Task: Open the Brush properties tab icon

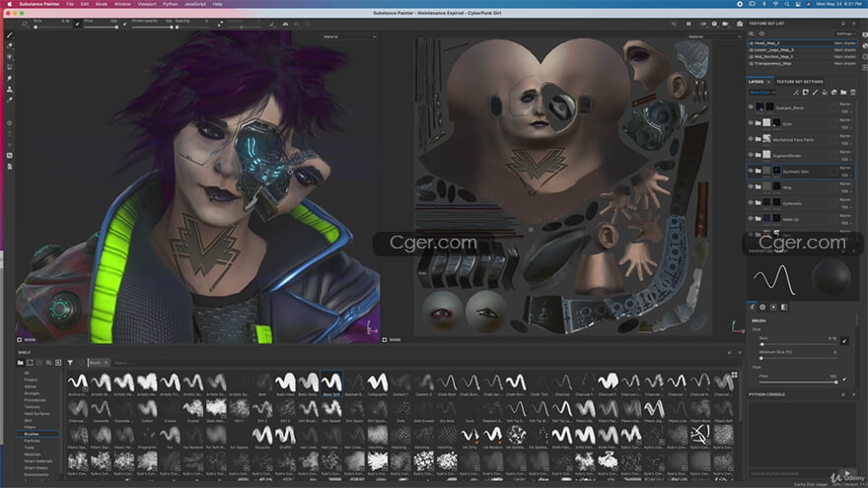Action: click(x=753, y=307)
